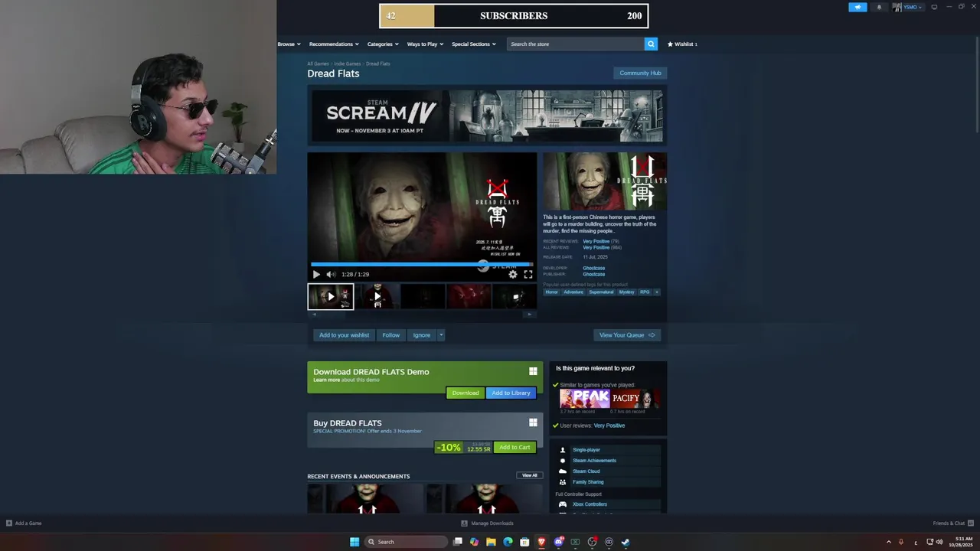Click the store search magnifier button
This screenshot has height=551, width=980.
tap(651, 44)
